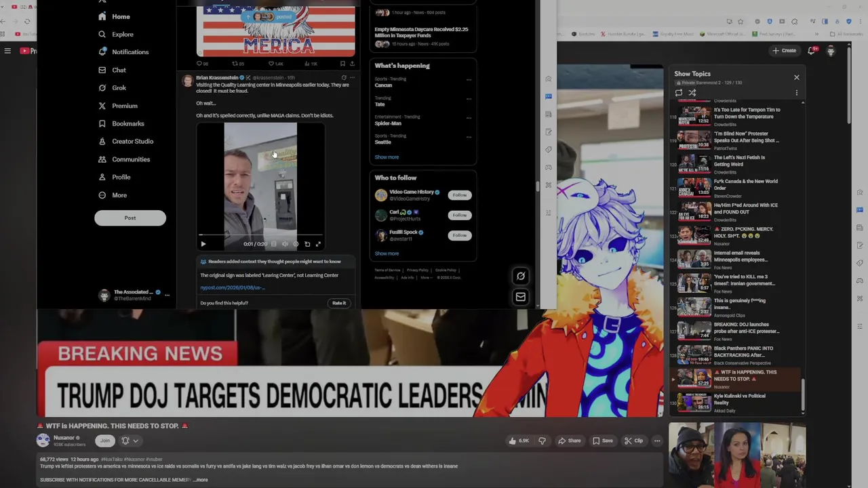The image size is (868, 488).
Task: Open more options for Seattle trend
Action: (469, 137)
